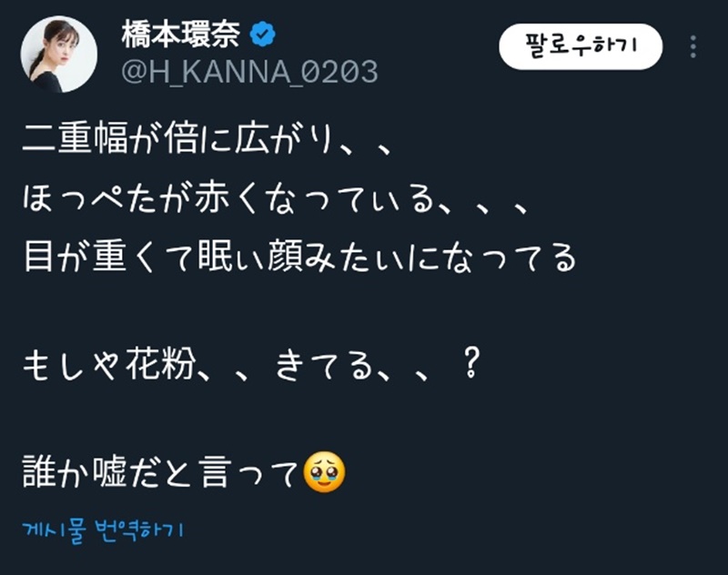
Task: Open 橋本環奈's profile picture
Action: 59,55
